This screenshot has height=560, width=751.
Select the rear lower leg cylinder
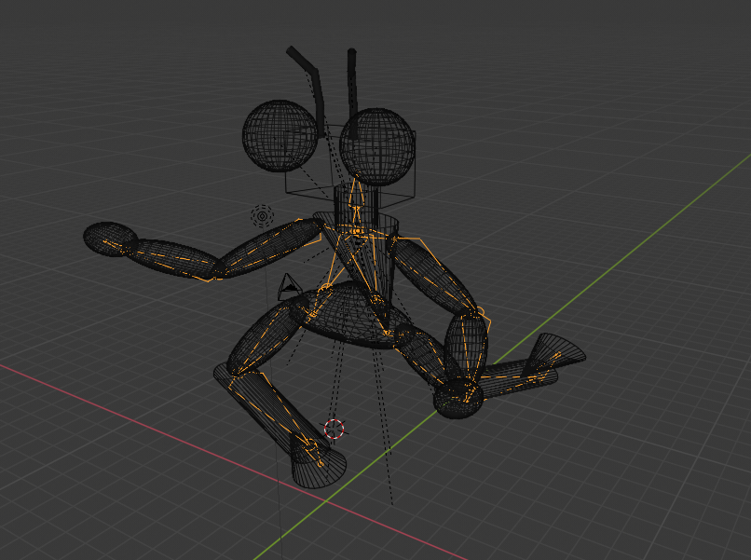518,379
